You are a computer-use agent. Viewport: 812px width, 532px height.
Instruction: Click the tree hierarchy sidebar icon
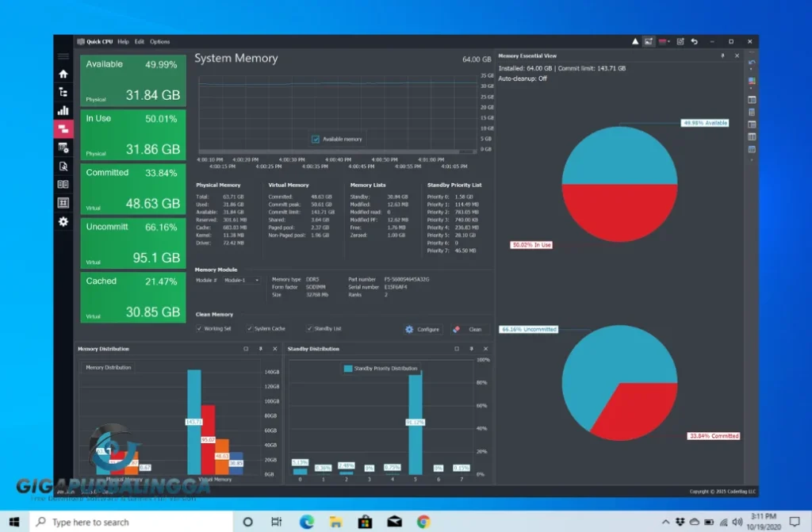(63, 92)
